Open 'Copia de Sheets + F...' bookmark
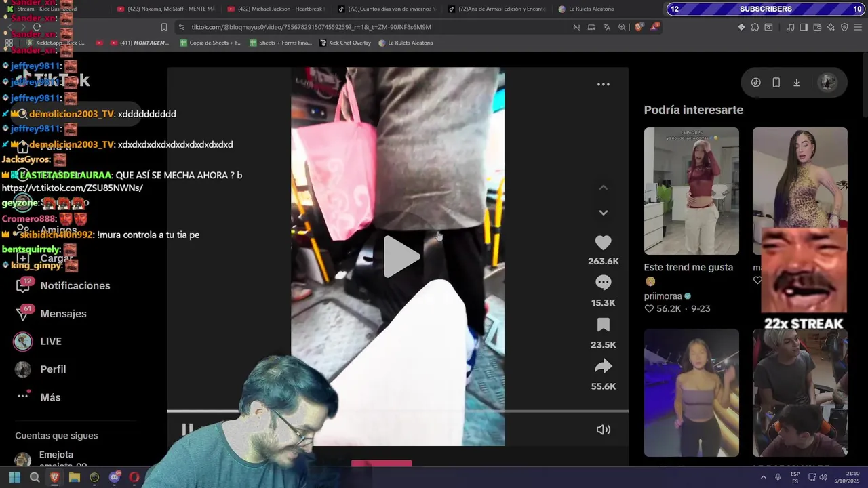The width and height of the screenshot is (868, 488). click(211, 43)
